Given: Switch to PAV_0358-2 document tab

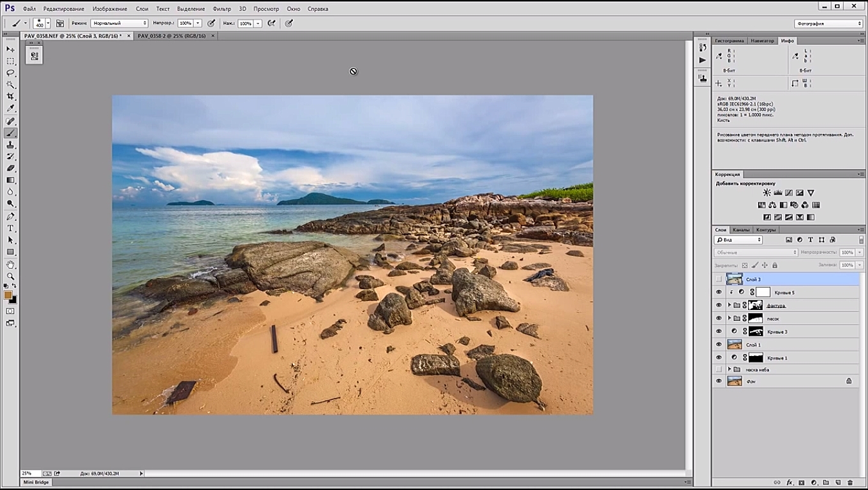Looking at the screenshot, I should pos(171,36).
